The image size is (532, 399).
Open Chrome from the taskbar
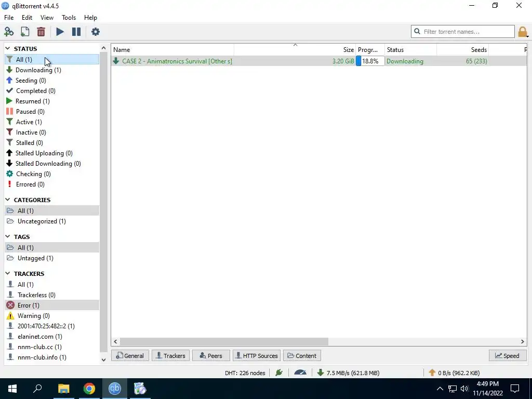click(89, 389)
